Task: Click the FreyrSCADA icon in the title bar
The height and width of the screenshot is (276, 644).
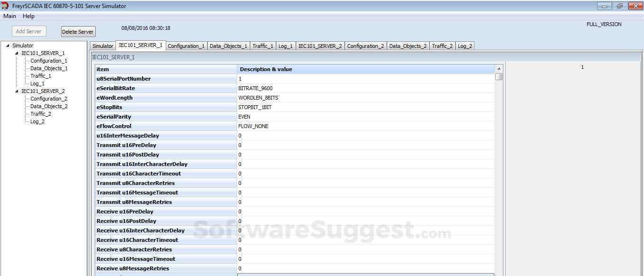Action: 5,6
